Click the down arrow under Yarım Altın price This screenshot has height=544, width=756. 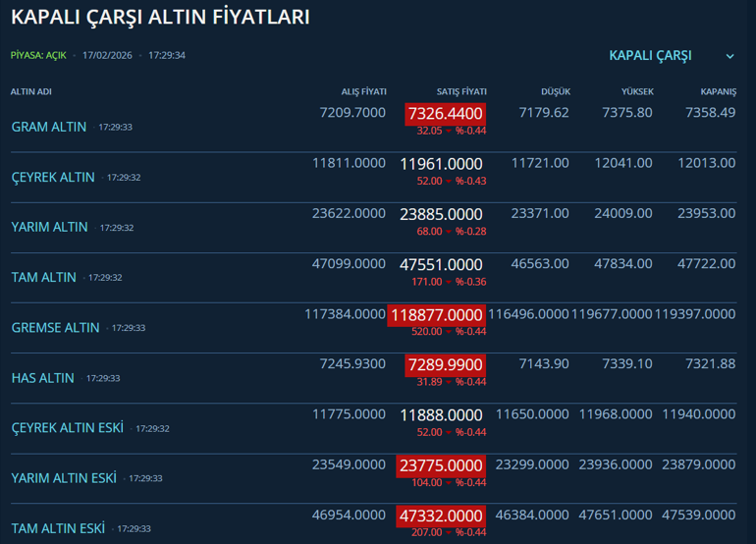click(449, 232)
